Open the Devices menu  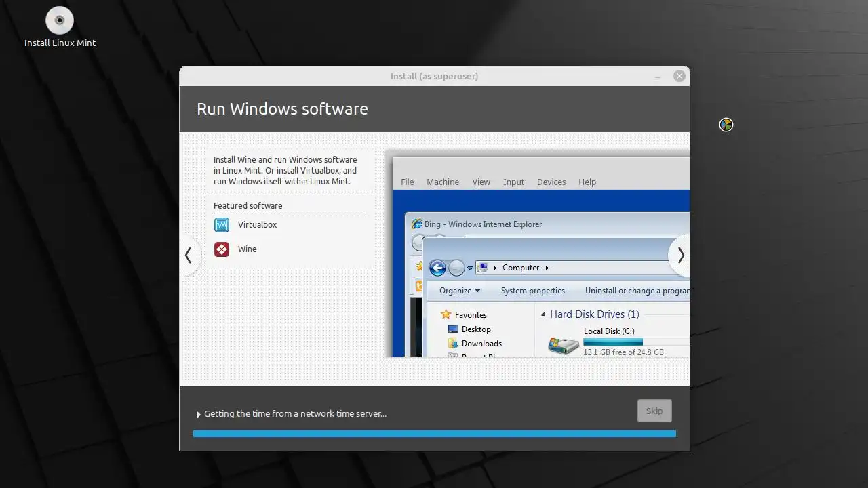click(551, 182)
